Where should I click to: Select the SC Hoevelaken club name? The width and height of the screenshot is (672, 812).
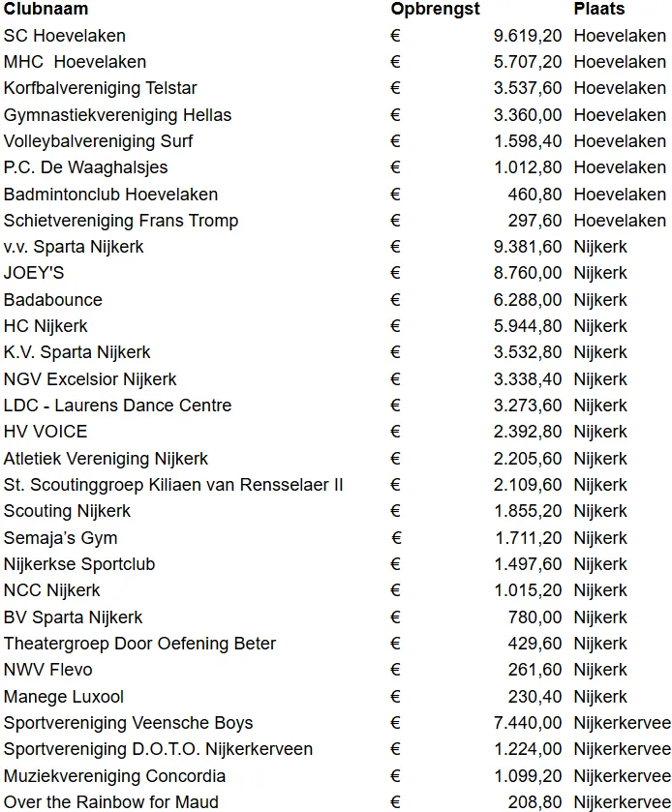tap(65, 36)
